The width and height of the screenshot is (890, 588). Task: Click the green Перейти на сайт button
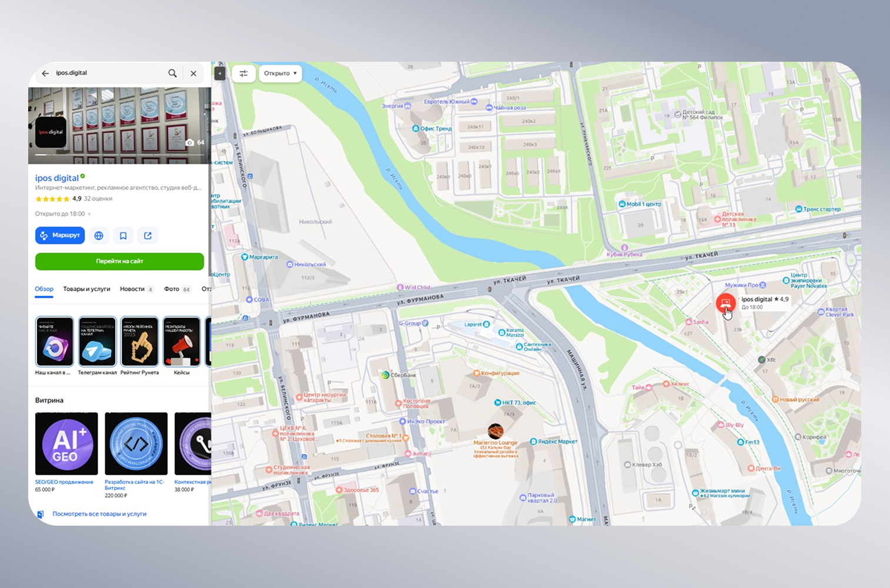click(x=119, y=261)
